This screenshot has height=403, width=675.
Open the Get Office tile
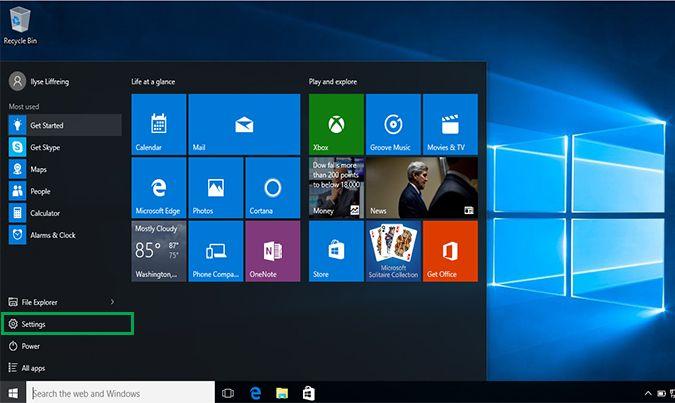point(450,251)
